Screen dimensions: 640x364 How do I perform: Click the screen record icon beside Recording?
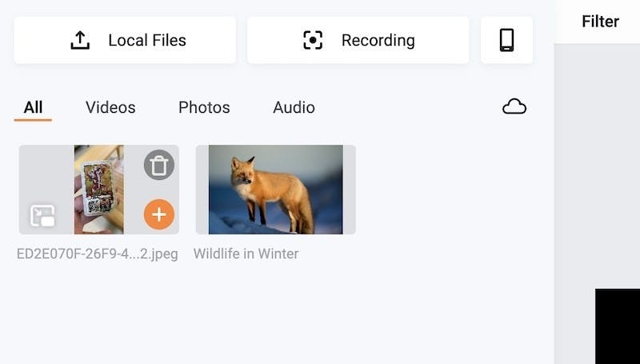click(x=313, y=40)
